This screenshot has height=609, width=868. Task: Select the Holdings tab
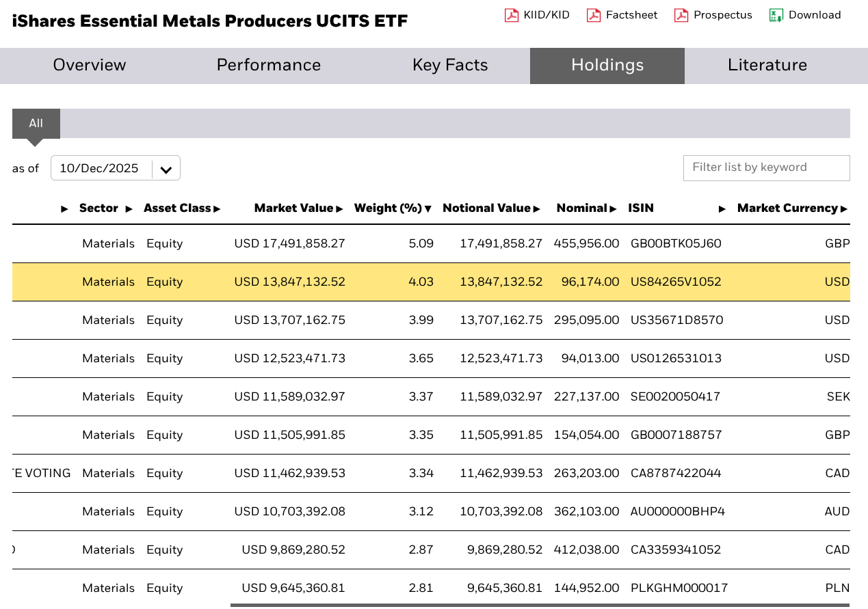pyautogui.click(x=607, y=66)
